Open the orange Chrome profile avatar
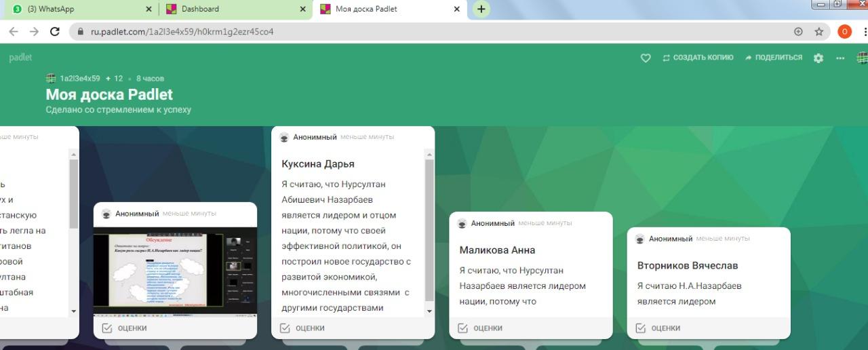This screenshot has height=350, width=868. [x=844, y=32]
